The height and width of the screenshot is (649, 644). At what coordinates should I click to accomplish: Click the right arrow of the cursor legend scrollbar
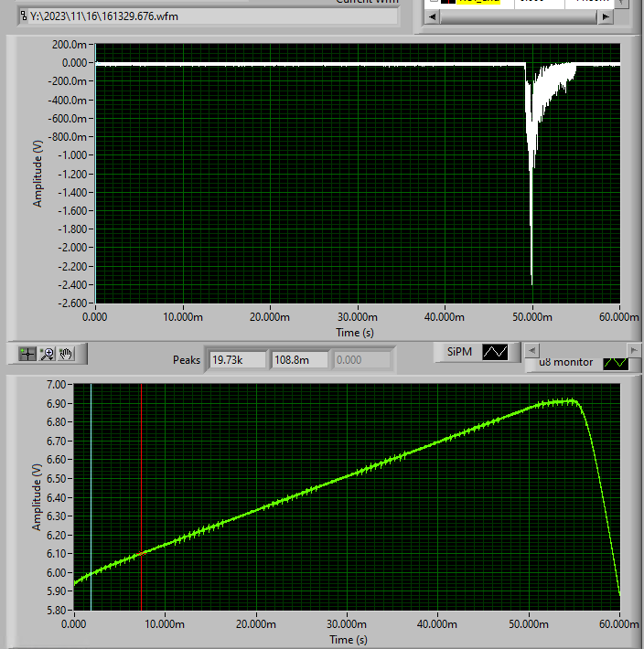point(606,17)
